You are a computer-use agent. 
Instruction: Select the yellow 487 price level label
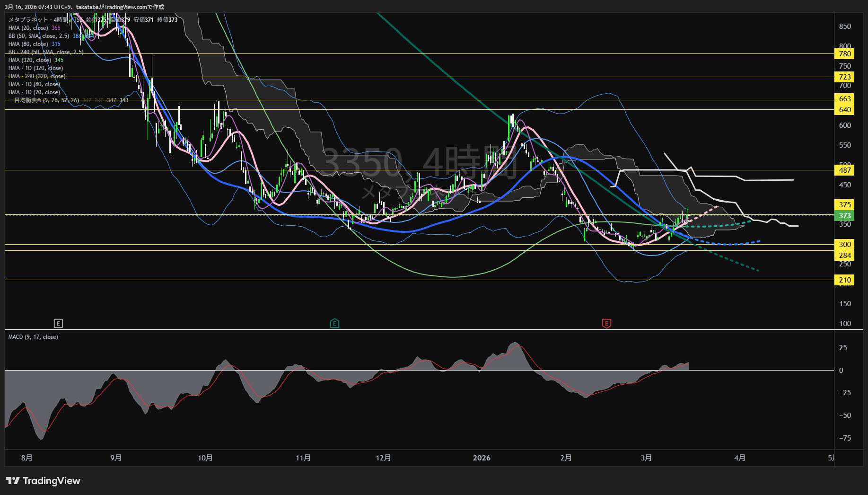coord(845,170)
